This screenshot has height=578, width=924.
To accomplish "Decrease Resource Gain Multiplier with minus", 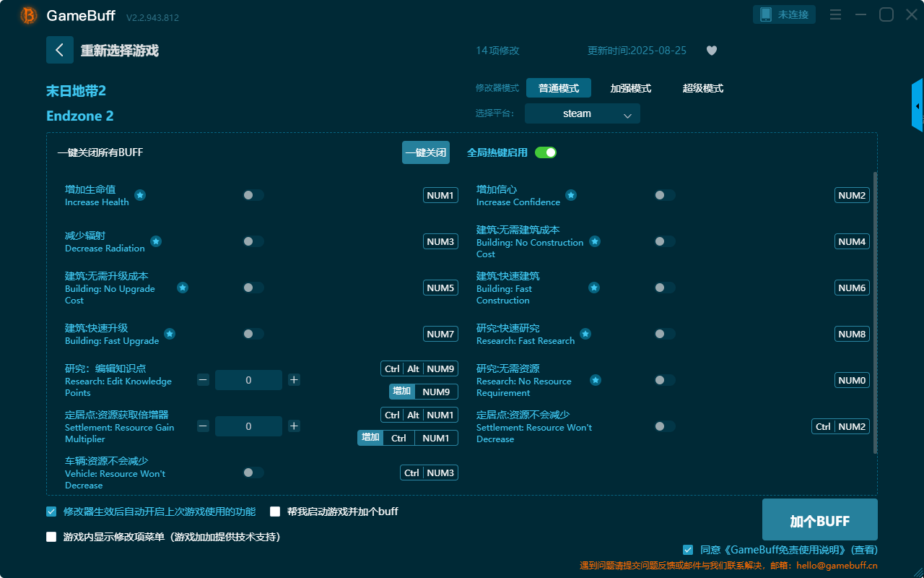I will coord(203,426).
